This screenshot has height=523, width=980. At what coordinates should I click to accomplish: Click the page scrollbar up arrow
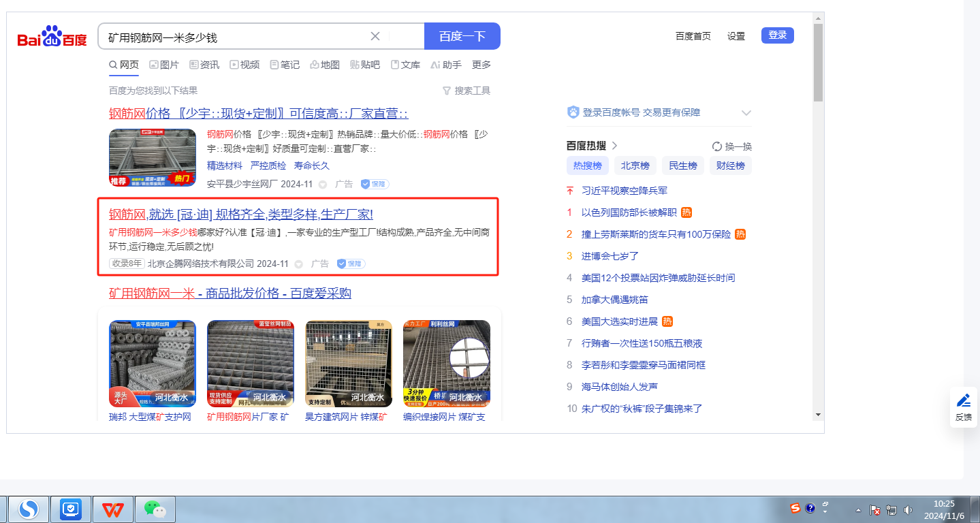point(818,18)
